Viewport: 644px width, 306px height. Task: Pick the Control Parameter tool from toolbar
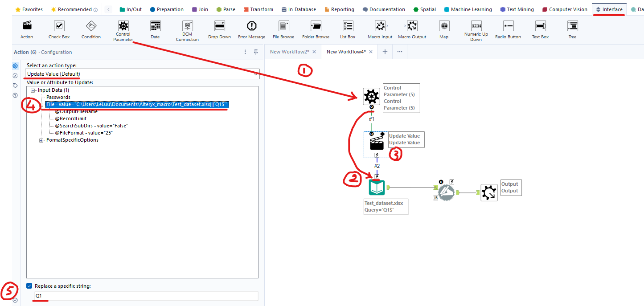point(123,26)
